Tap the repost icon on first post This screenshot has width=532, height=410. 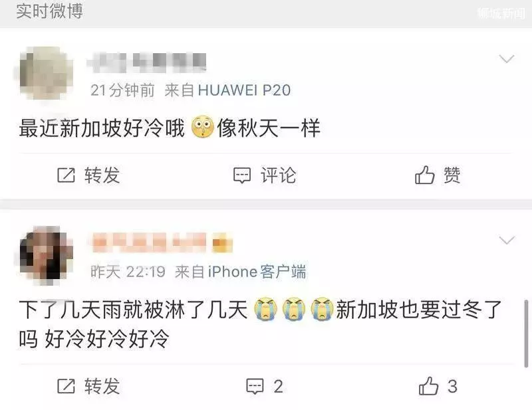66,175
